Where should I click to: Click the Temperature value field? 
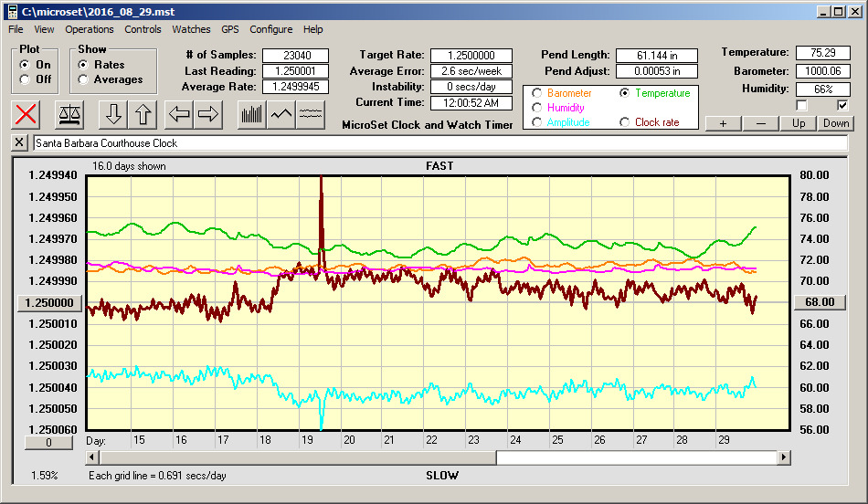pyautogui.click(x=822, y=53)
